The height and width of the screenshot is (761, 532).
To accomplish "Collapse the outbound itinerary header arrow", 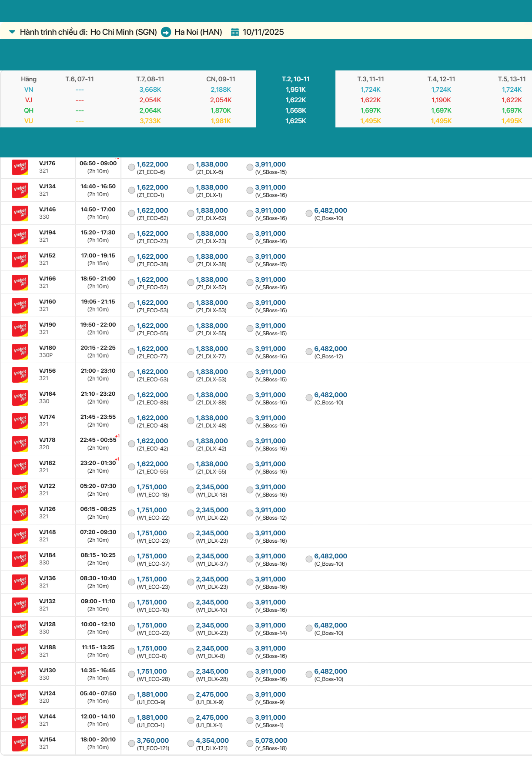I will [12, 32].
